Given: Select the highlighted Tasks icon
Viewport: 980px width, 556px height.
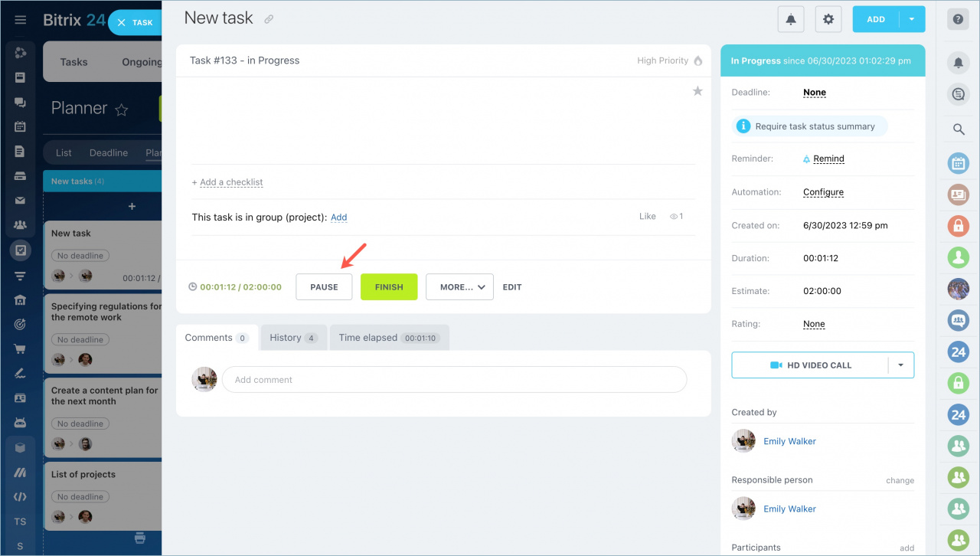Looking at the screenshot, I should click(20, 250).
